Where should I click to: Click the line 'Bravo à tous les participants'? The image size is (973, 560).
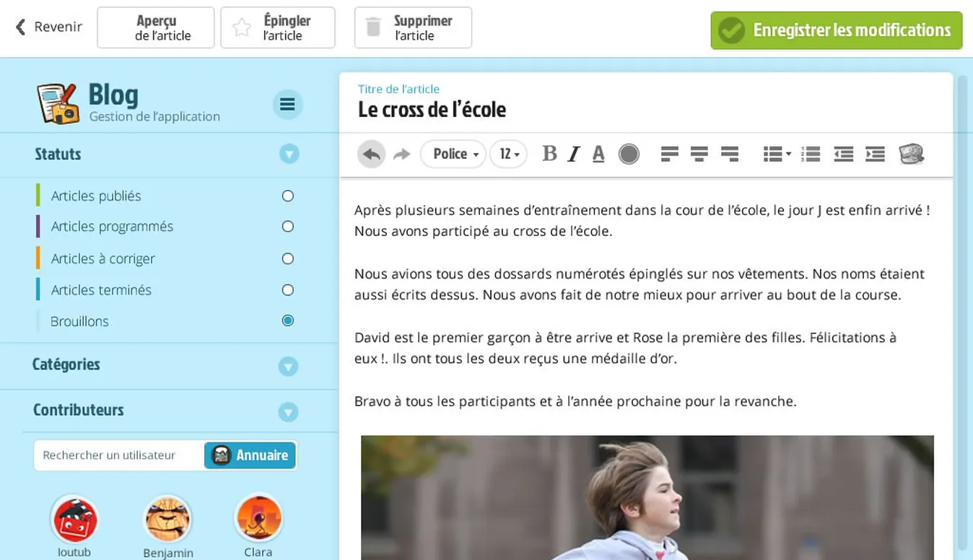[575, 401]
